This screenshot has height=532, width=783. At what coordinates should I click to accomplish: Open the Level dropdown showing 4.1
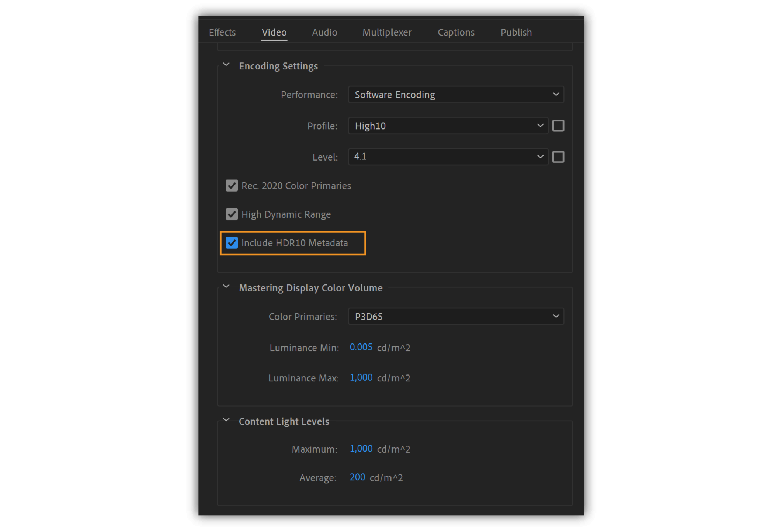448,157
